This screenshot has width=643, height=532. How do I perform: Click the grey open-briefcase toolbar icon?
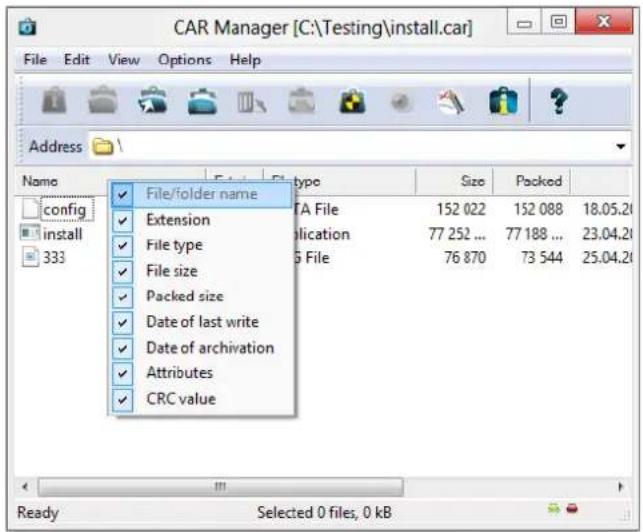click(103, 100)
